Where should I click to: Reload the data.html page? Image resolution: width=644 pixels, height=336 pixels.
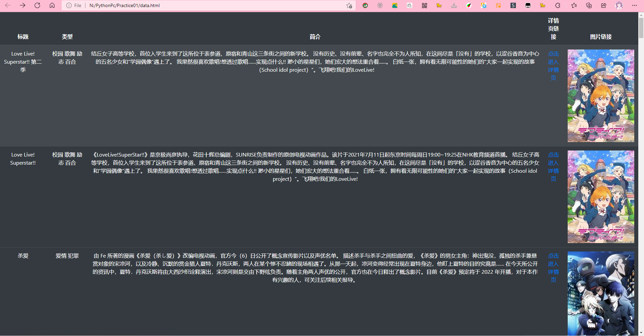pos(37,5)
